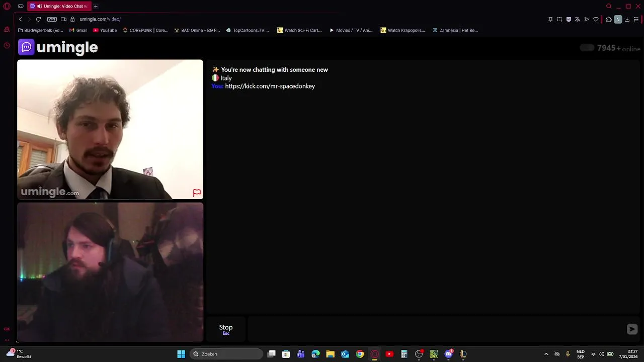Image resolution: width=644 pixels, height=362 pixels.
Task: Open the Watch Sci-Fi Cartoons bookmark
Action: [x=299, y=30]
